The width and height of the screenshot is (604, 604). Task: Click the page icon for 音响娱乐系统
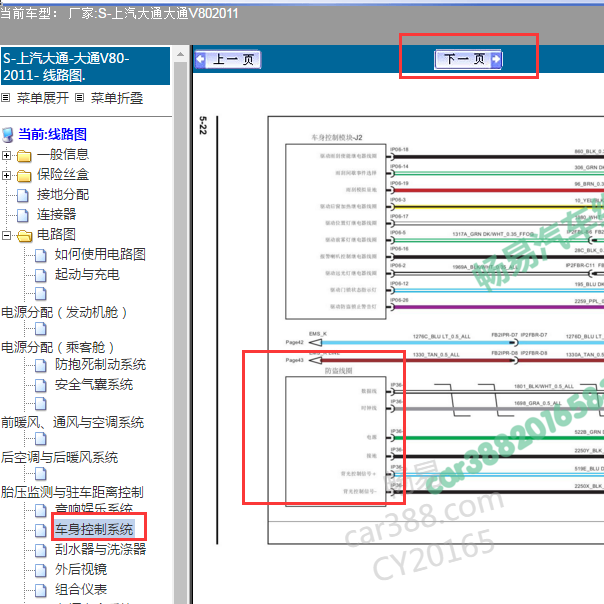tap(40, 510)
